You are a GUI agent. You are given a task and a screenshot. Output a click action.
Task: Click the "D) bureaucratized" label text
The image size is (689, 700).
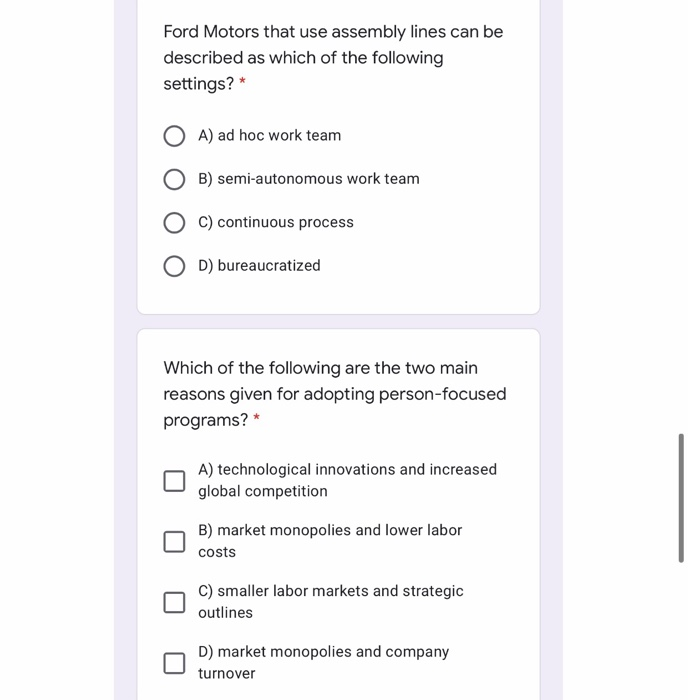tap(260, 266)
